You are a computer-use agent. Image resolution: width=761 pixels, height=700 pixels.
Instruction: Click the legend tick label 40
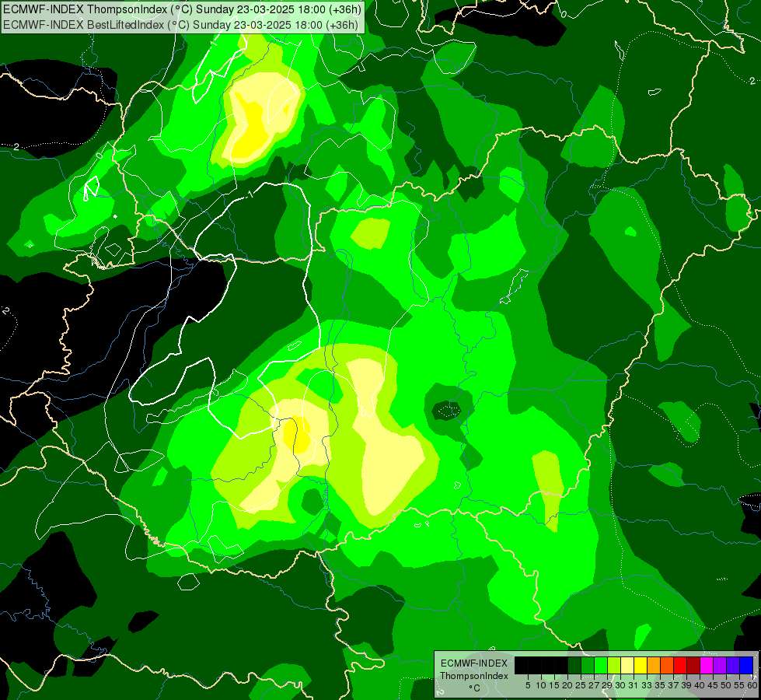700,685
